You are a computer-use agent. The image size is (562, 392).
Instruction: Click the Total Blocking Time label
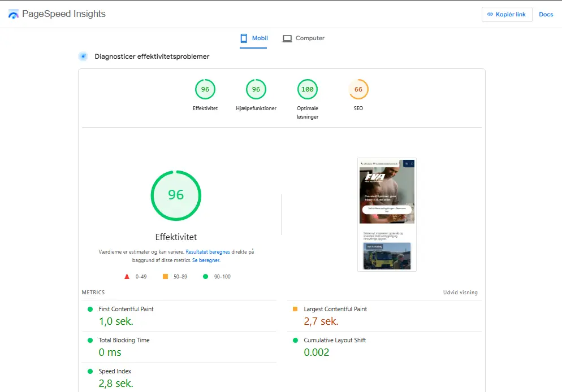(x=124, y=340)
